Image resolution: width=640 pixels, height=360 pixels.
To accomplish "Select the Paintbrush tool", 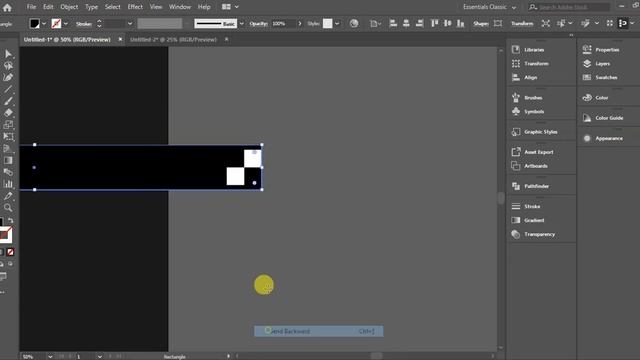I will 8,101.
